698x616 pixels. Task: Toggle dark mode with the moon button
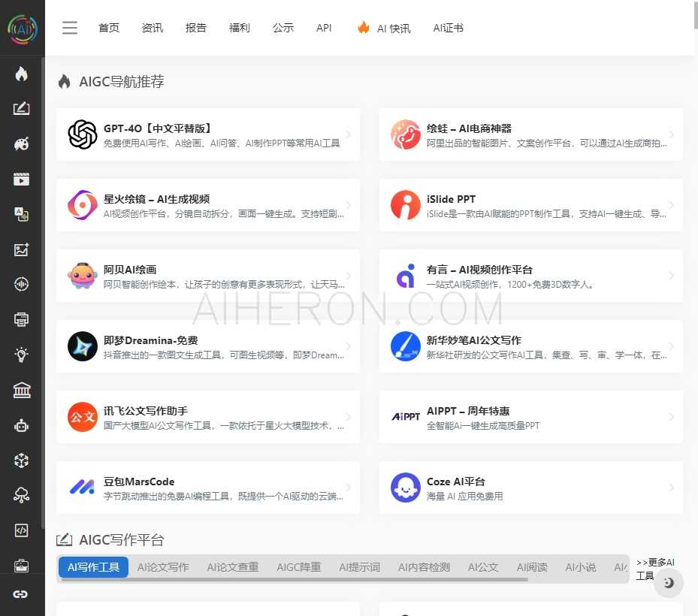[x=669, y=583]
